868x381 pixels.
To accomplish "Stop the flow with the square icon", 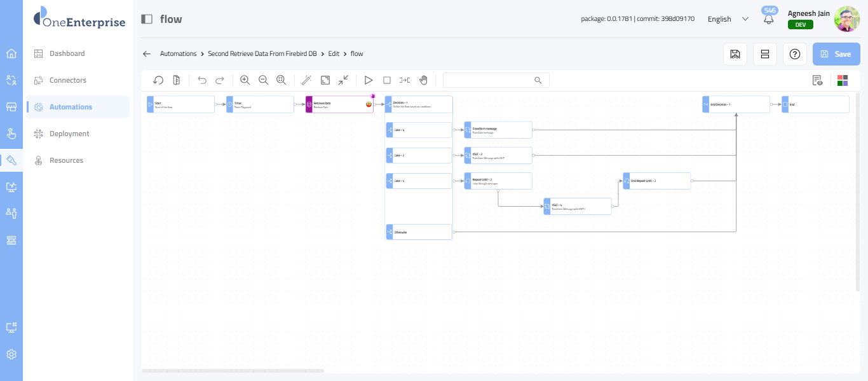I will [x=386, y=80].
